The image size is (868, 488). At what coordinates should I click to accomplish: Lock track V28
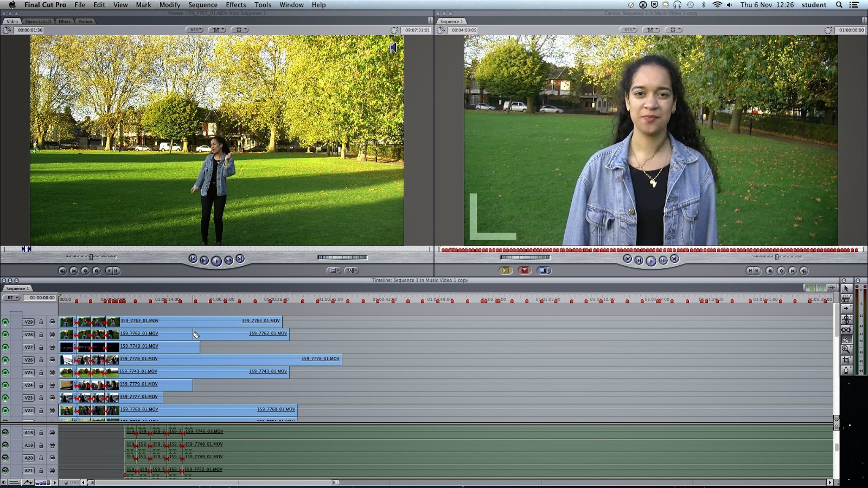coord(41,335)
